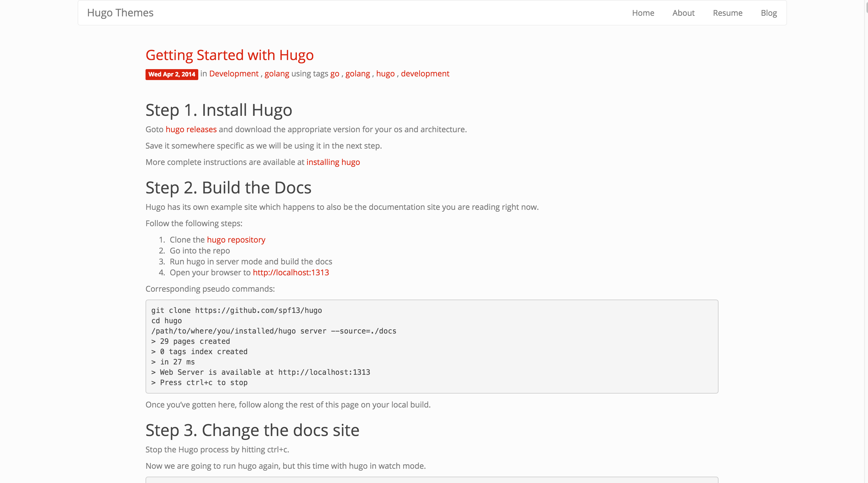The height and width of the screenshot is (483, 868).
Task: Select the Development category tag
Action: (x=233, y=74)
